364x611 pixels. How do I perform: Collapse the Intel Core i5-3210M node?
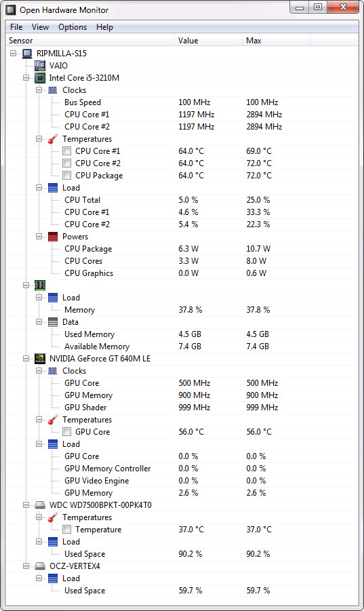(26, 78)
